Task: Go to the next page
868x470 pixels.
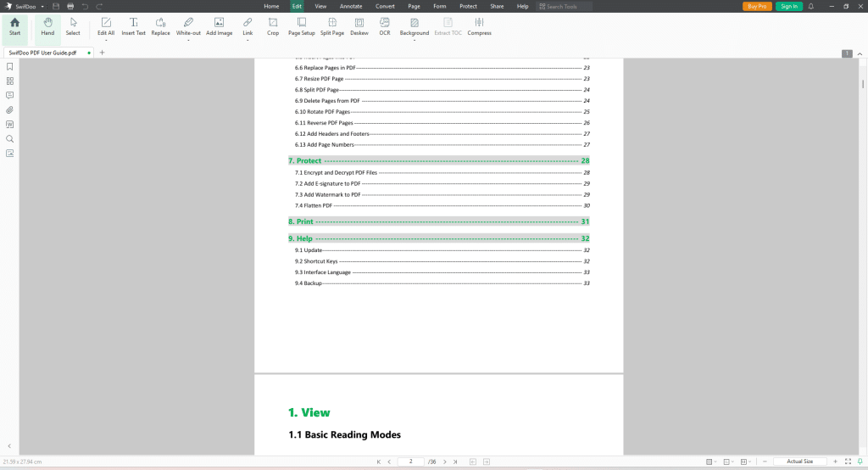Action: (x=444, y=462)
